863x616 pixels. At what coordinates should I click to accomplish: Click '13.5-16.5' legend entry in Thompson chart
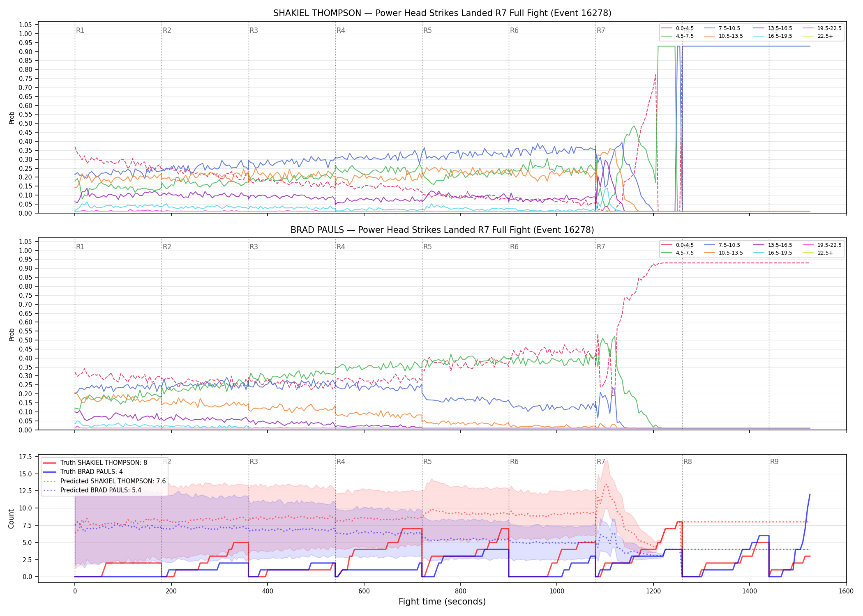[773, 28]
